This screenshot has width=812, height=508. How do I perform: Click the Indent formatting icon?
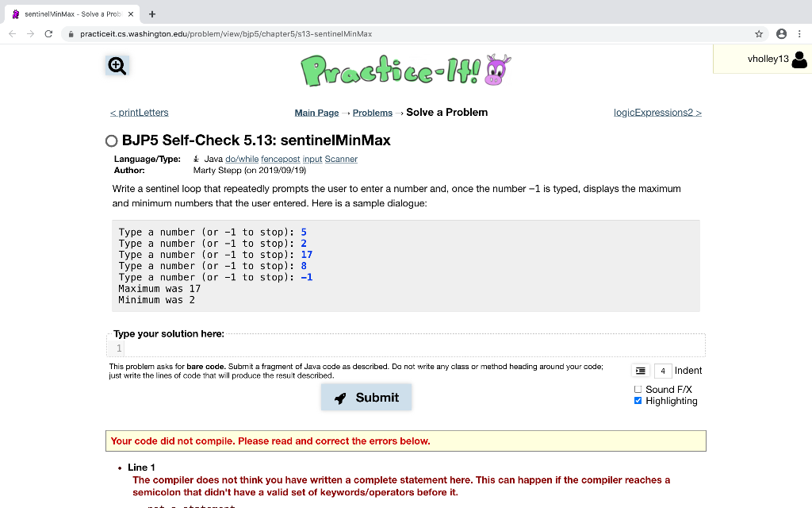641,370
